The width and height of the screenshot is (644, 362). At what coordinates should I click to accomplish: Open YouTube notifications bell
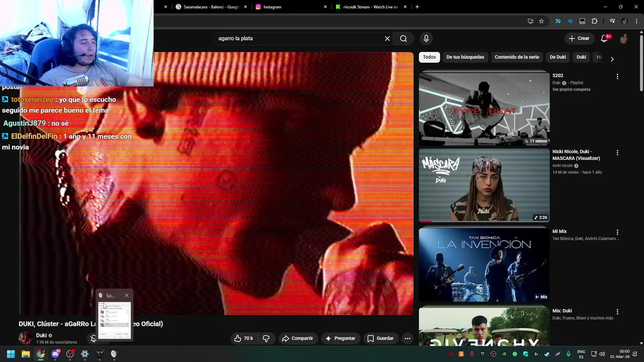coord(605,38)
